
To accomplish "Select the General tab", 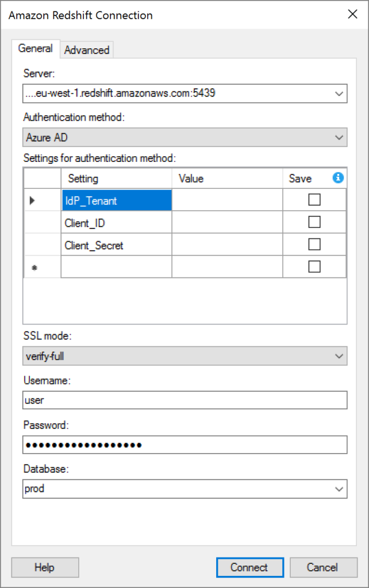I will (x=35, y=49).
